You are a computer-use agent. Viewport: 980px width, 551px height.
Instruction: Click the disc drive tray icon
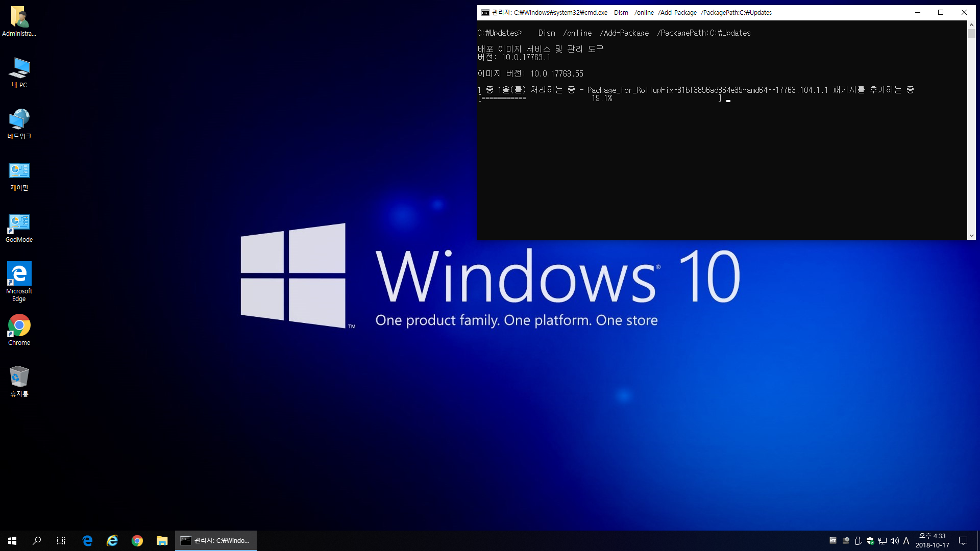coord(846,541)
